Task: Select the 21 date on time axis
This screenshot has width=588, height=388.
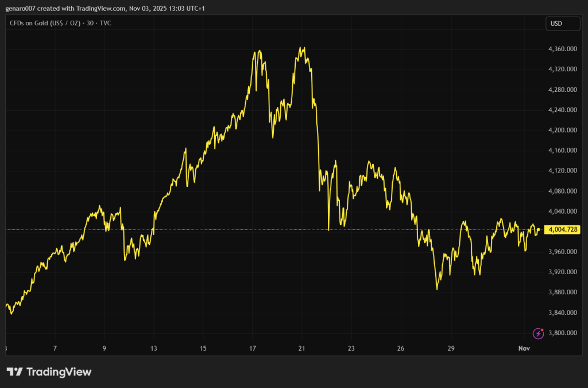Action: [302, 348]
